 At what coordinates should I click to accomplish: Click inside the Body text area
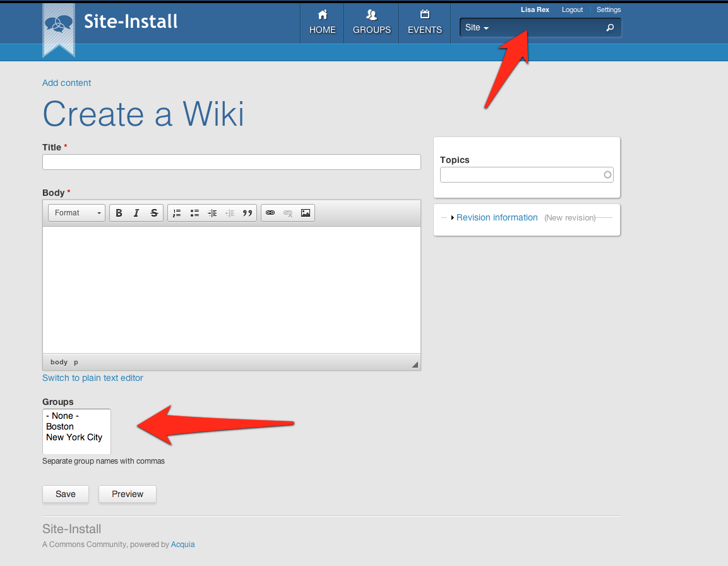coord(232,290)
